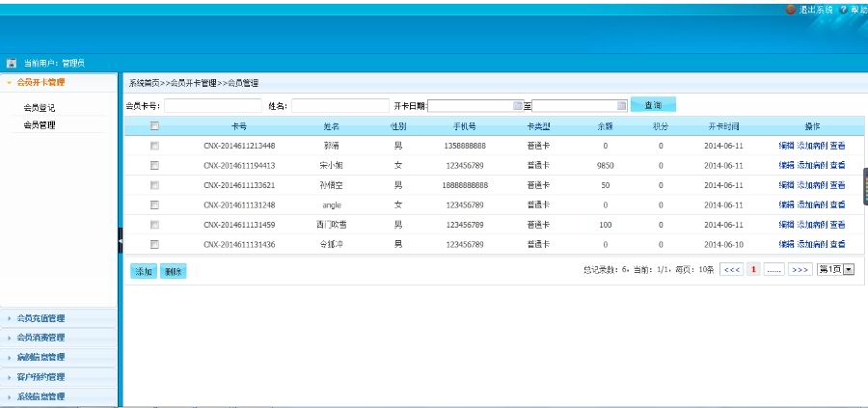Check the box for card CNX-2014611213448
Screen dimensions: 868x408
click(154, 146)
